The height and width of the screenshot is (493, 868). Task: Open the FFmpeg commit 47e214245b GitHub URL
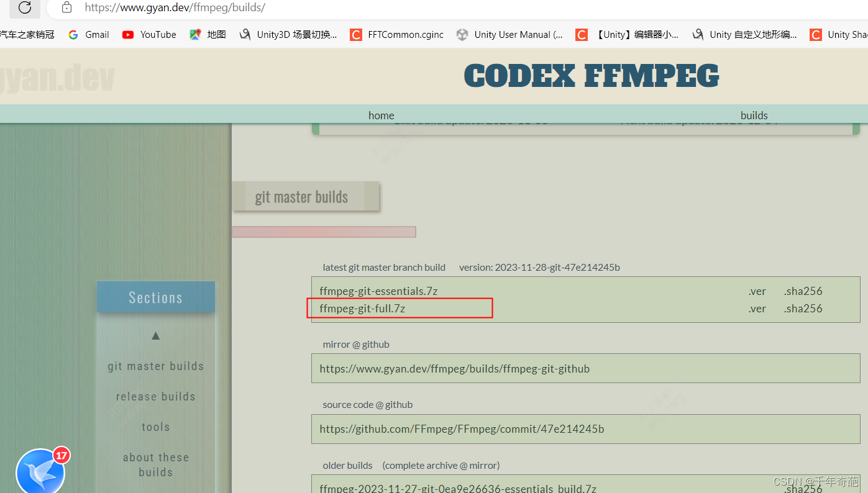tap(462, 428)
